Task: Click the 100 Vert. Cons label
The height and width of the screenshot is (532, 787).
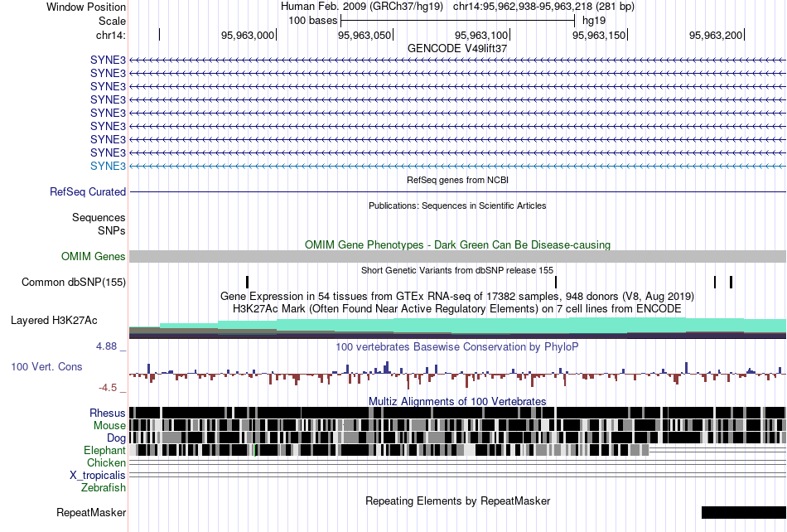Action: (x=46, y=367)
